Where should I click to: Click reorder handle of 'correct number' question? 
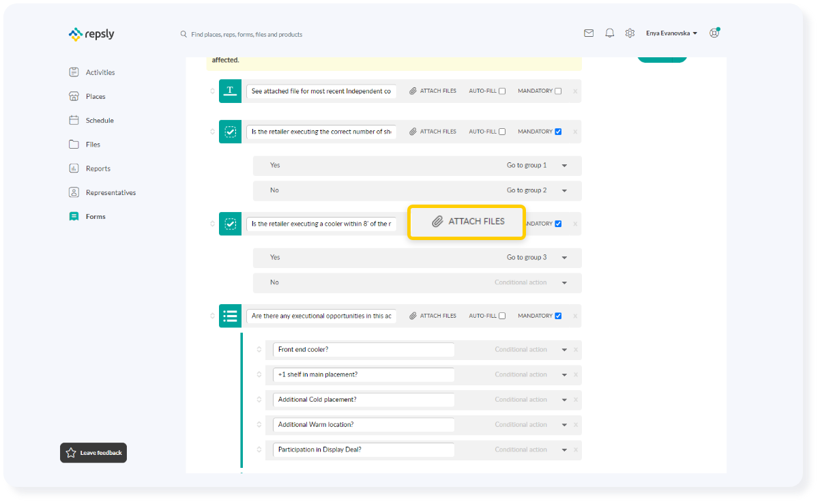[212, 132]
